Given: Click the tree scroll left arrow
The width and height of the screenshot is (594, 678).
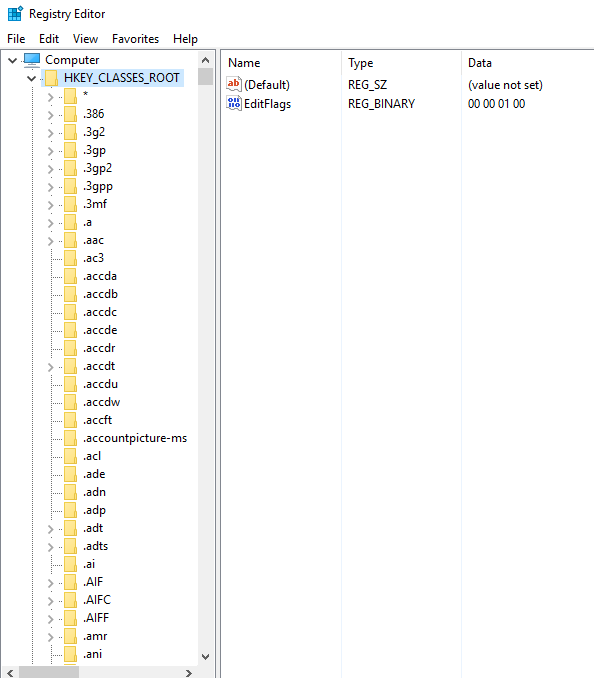Looking at the screenshot, I should pyautogui.click(x=10, y=673).
